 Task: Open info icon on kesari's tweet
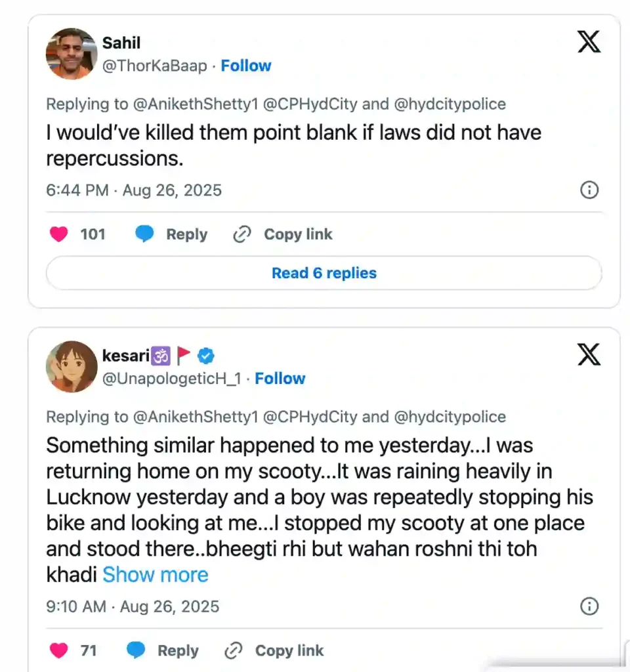[589, 606]
